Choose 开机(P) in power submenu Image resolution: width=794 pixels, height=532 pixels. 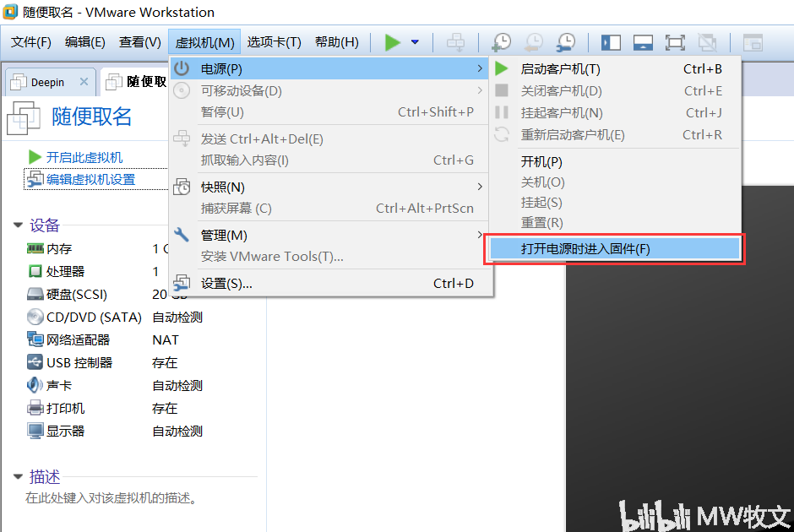615,161
